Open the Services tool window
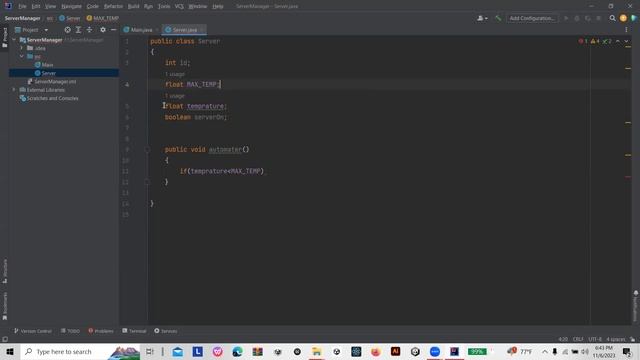The width and height of the screenshot is (640, 360). click(x=165, y=331)
